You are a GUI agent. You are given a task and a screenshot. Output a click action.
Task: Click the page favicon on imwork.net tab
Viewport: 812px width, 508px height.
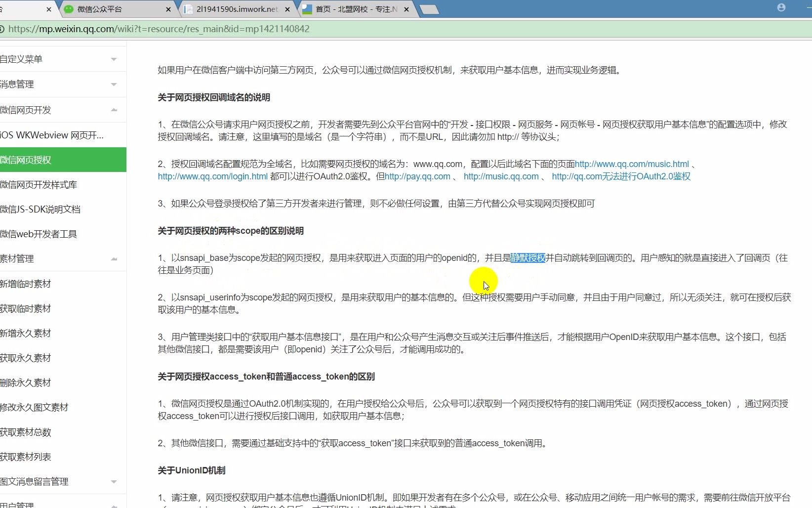[188, 9]
